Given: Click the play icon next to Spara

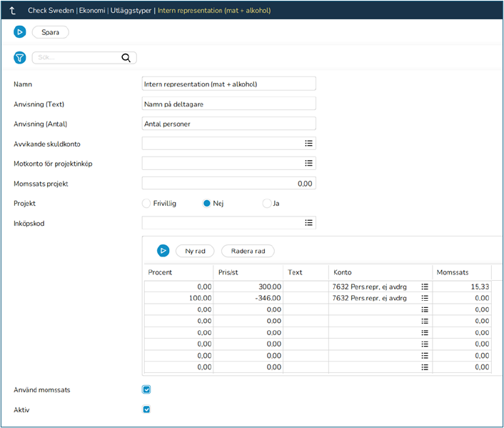Looking at the screenshot, I should tap(20, 32).
